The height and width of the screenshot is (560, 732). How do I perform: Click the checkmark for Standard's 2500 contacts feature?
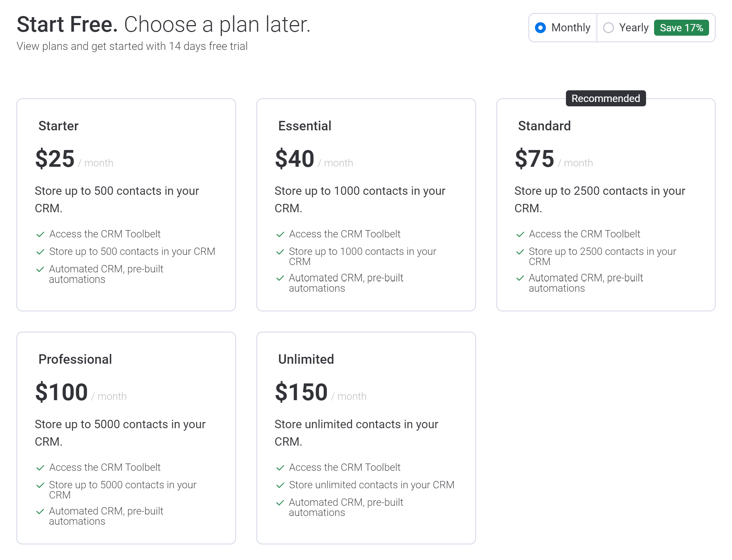pyautogui.click(x=520, y=252)
